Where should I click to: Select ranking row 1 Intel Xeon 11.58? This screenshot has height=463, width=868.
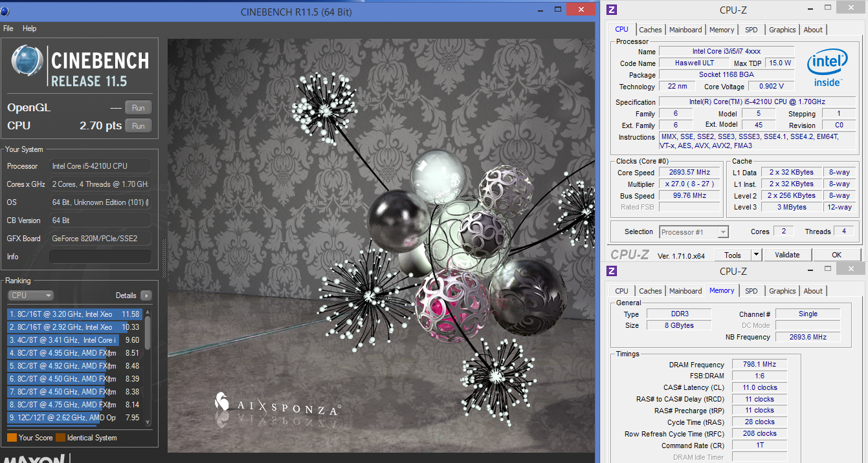pyautogui.click(x=75, y=314)
